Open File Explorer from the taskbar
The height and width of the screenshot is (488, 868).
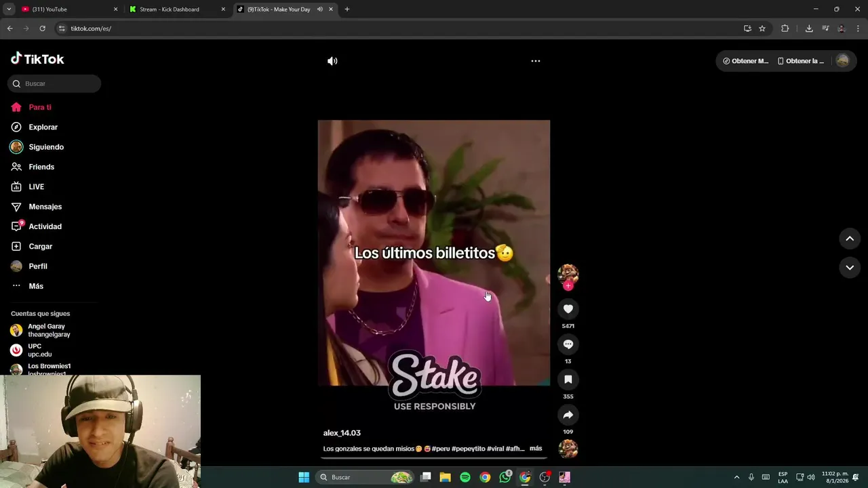(445, 477)
